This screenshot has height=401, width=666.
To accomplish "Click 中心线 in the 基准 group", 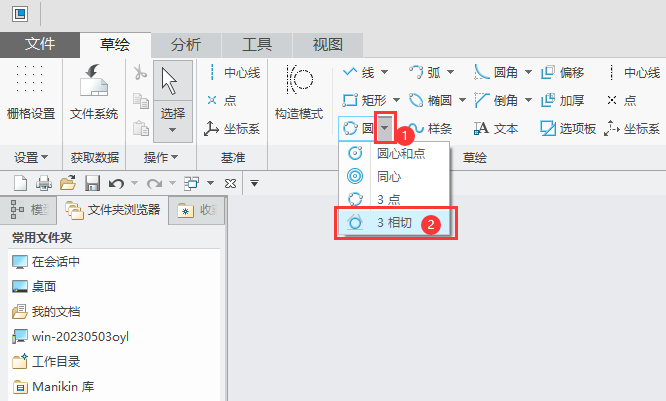I will [x=234, y=73].
